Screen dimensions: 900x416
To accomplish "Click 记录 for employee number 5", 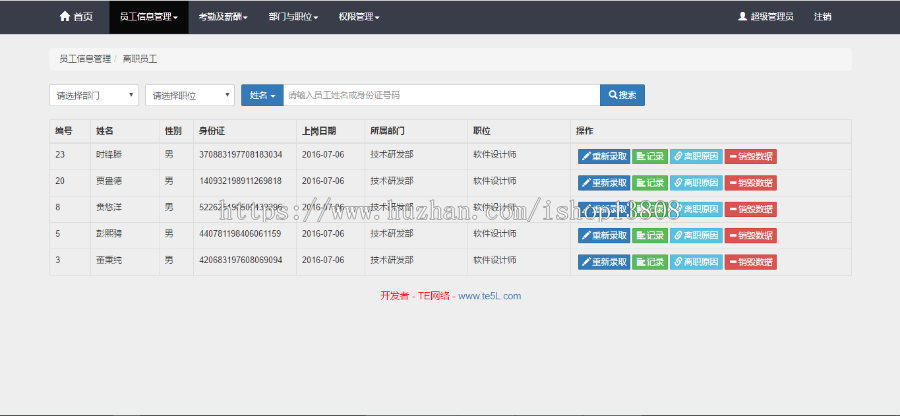I will pyautogui.click(x=650, y=235).
